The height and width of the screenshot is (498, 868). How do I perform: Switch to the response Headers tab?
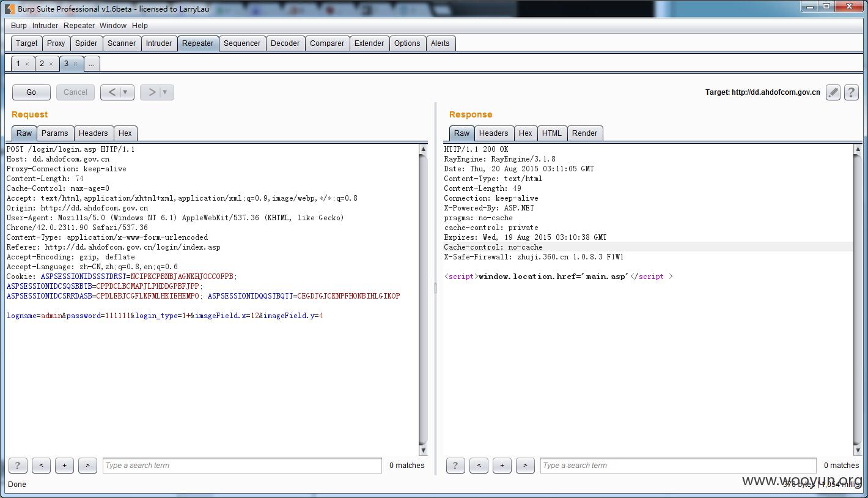(x=494, y=133)
